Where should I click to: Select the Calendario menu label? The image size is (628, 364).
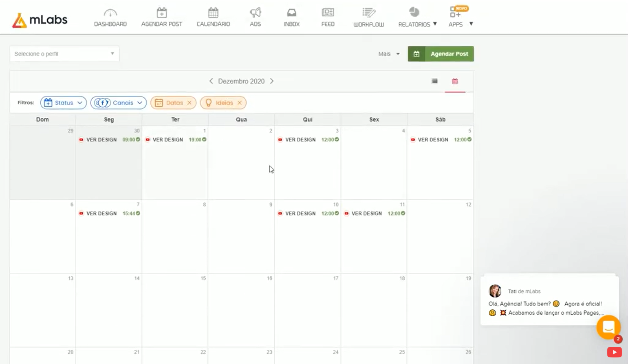pyautogui.click(x=213, y=24)
